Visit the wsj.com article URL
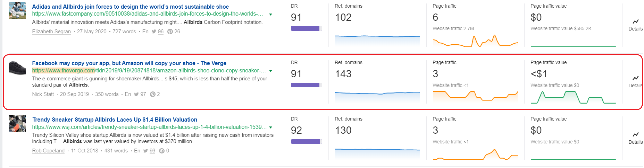 tap(149, 127)
